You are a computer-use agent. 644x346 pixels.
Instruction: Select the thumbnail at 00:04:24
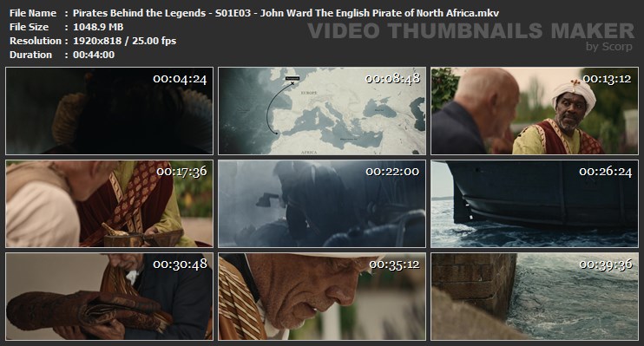pyautogui.click(x=109, y=111)
